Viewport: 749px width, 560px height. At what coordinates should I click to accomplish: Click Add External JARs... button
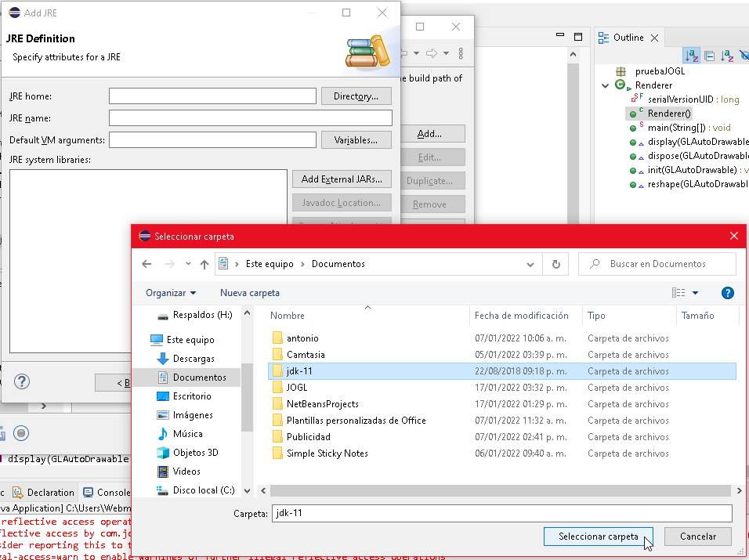[x=342, y=179]
